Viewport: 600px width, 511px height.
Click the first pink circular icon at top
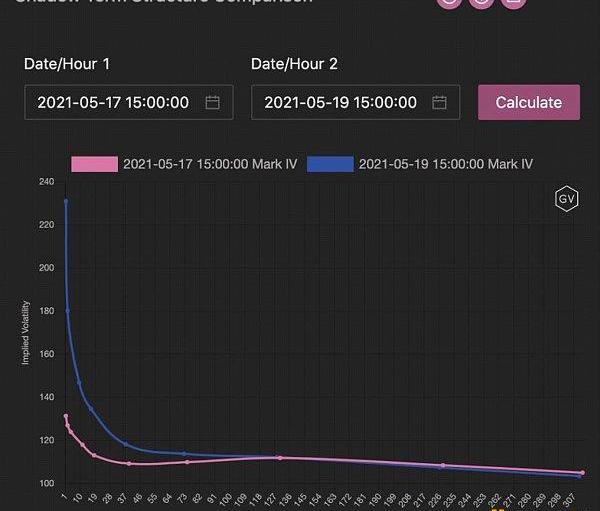[450, 3]
